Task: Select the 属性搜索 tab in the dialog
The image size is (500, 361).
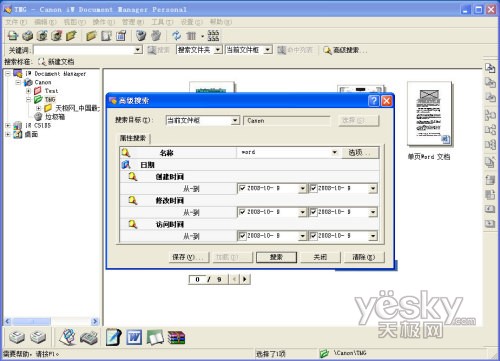Action: (x=133, y=138)
